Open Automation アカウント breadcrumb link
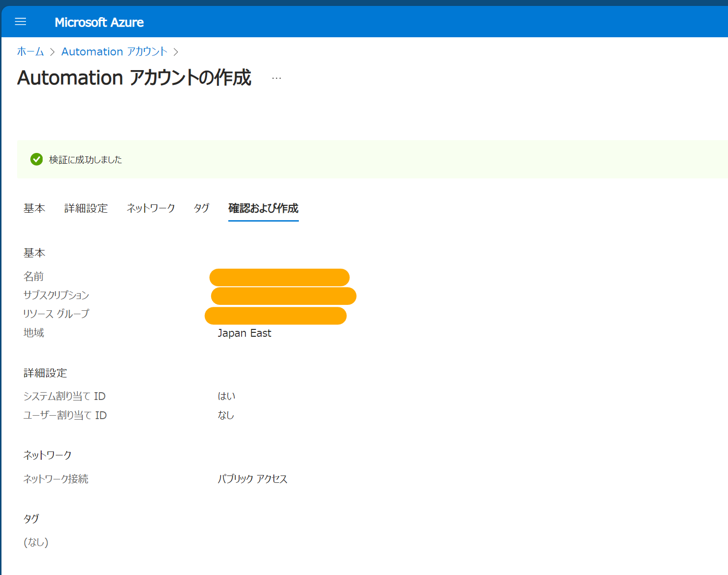This screenshot has width=728, height=575. (114, 51)
